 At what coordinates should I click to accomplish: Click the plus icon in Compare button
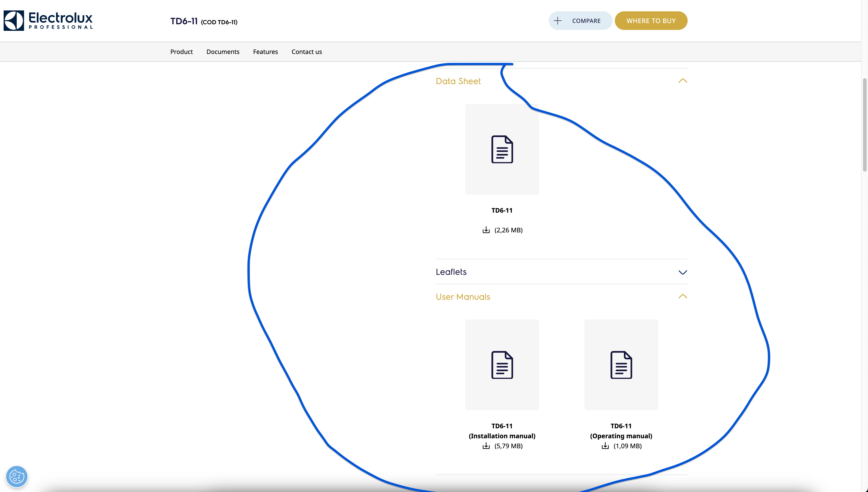[x=558, y=21]
